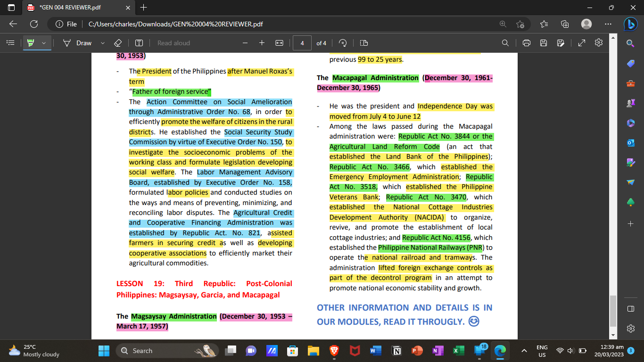This screenshot has width=644, height=362.
Task: Refresh the browser page
Action: pyautogui.click(x=34, y=24)
